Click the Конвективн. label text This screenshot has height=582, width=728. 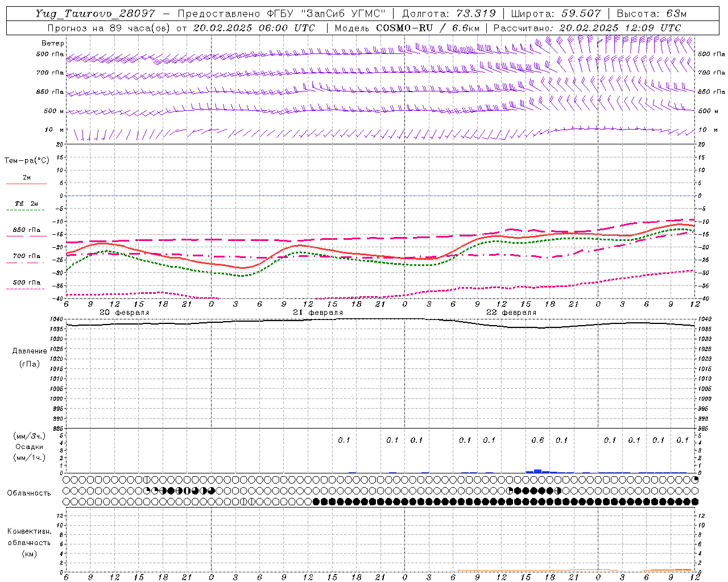click(29, 531)
